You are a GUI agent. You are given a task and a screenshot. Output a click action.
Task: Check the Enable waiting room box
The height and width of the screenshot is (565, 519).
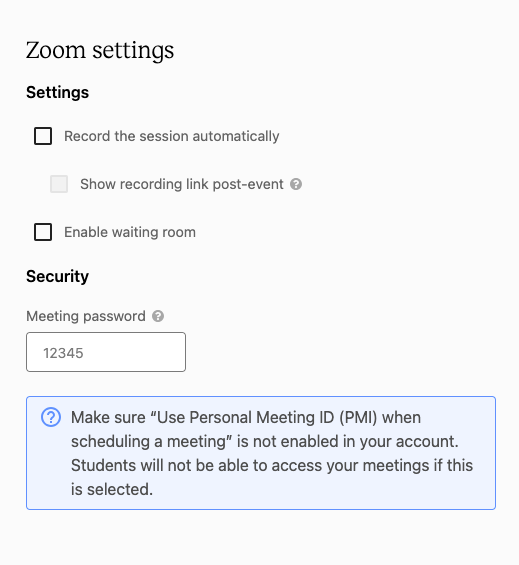(43, 232)
